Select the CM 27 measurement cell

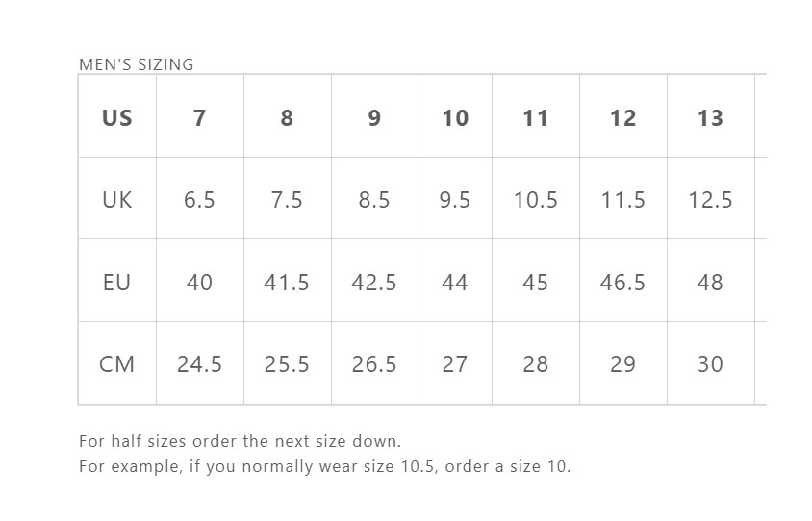coord(455,363)
